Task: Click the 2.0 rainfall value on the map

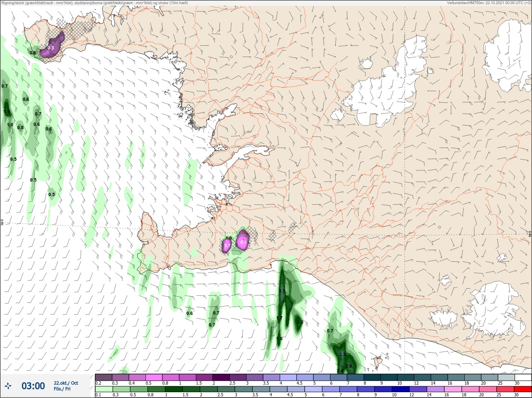Action: click(x=300, y=322)
